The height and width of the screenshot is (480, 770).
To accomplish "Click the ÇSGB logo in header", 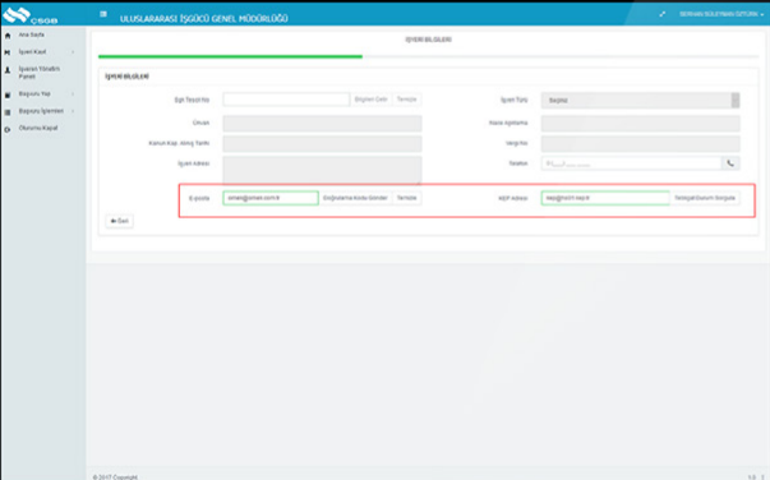I will pos(30,14).
